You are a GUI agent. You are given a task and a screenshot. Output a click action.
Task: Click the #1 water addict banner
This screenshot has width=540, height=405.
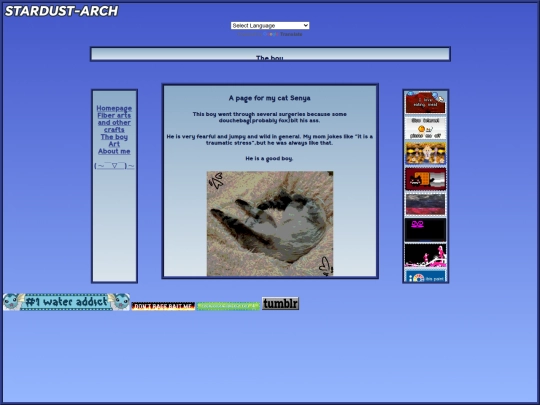click(x=66, y=302)
